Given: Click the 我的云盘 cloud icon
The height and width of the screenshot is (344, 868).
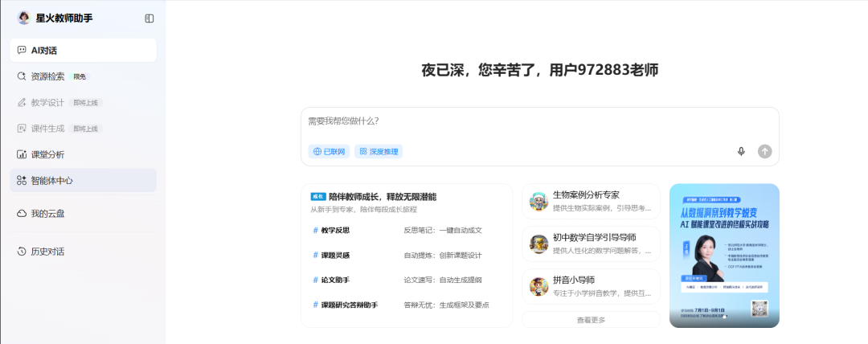Looking at the screenshot, I should [x=22, y=213].
